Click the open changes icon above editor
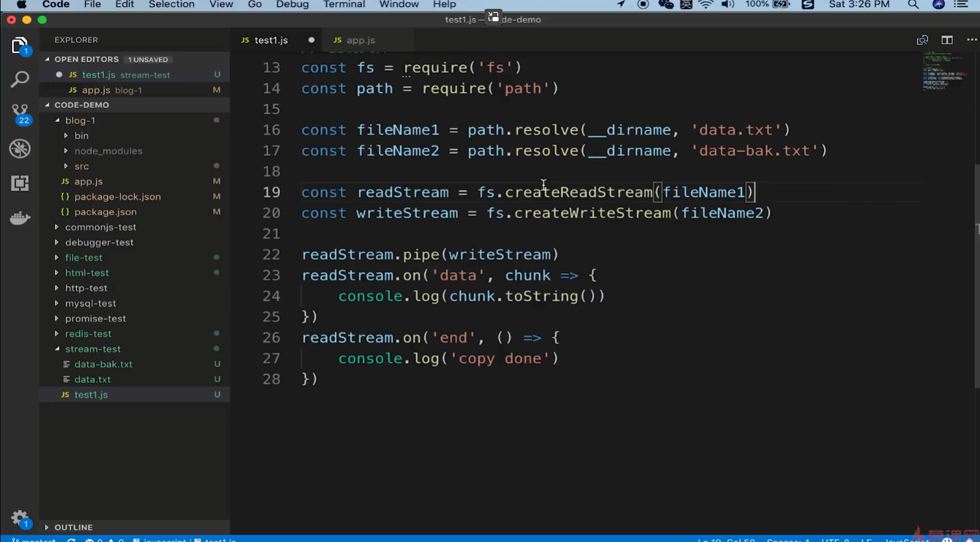This screenshot has width=980, height=542. 922,40
